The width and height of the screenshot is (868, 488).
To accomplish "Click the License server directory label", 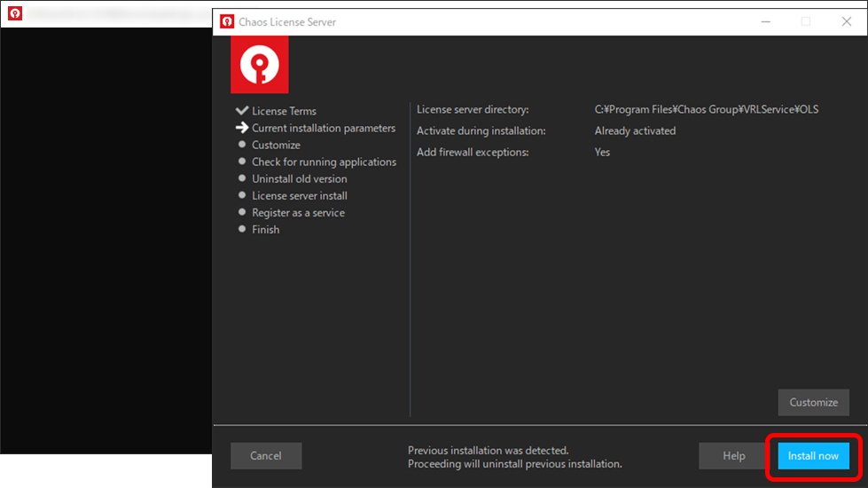I will click(x=473, y=110).
